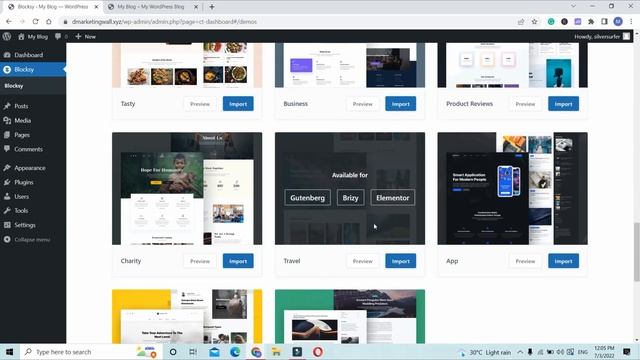The image size is (640, 360).
Task: Import the Travel starter site
Action: coord(400,261)
